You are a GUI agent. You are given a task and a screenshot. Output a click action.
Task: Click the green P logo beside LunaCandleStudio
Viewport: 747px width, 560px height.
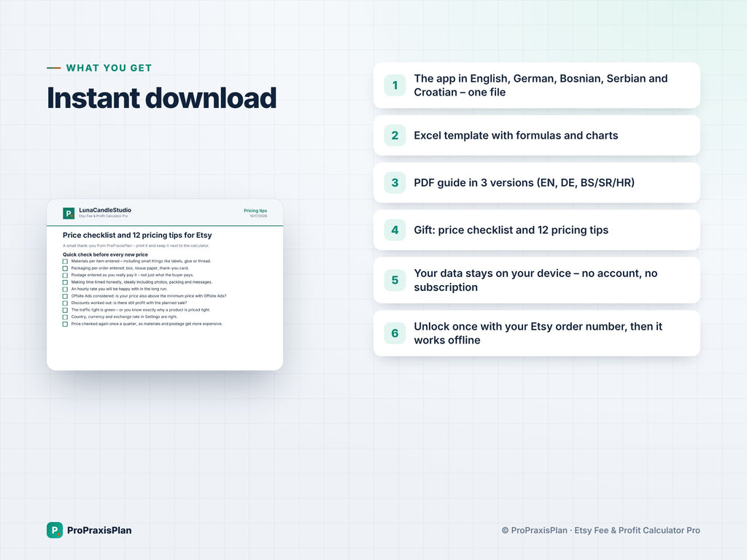(69, 213)
